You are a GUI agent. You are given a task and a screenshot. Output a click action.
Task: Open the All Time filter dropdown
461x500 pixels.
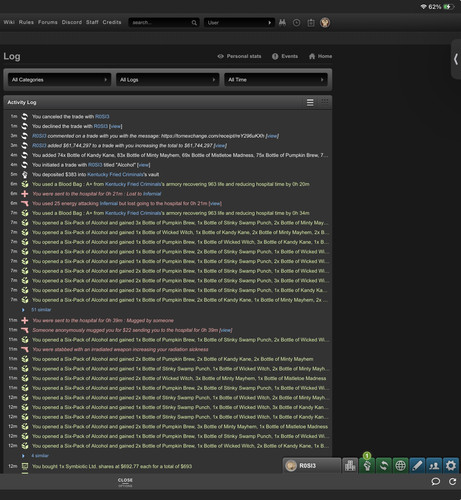(x=276, y=80)
